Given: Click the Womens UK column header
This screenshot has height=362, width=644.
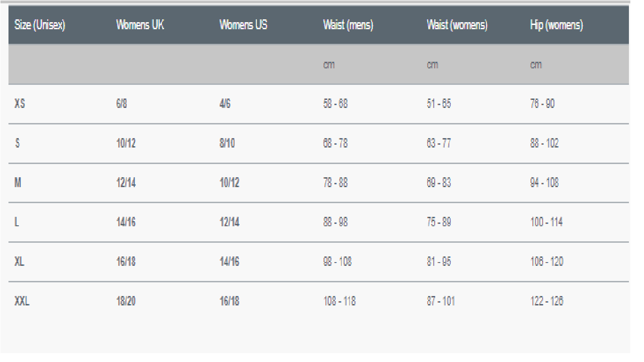Looking at the screenshot, I should click(x=140, y=26).
